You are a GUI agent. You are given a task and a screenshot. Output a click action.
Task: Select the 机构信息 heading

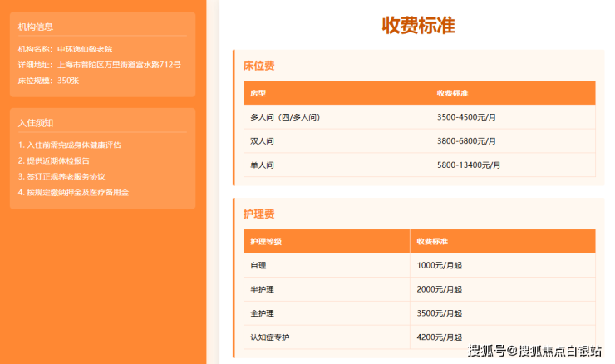pos(35,27)
